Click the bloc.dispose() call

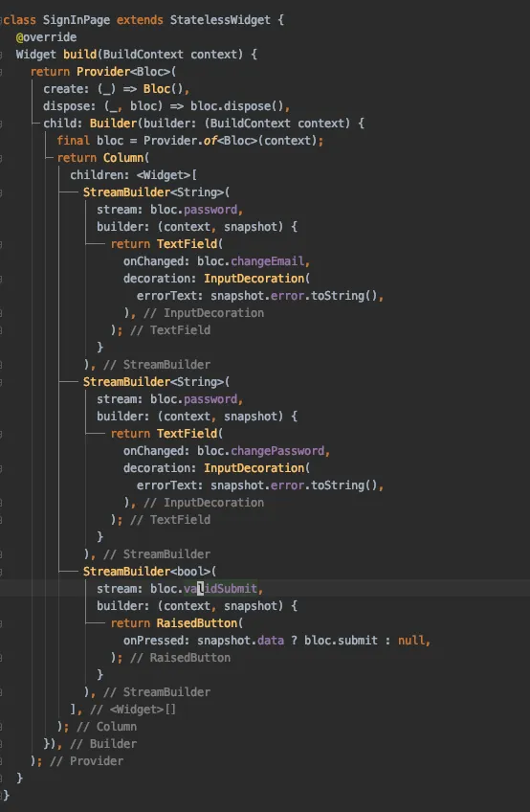coord(237,106)
